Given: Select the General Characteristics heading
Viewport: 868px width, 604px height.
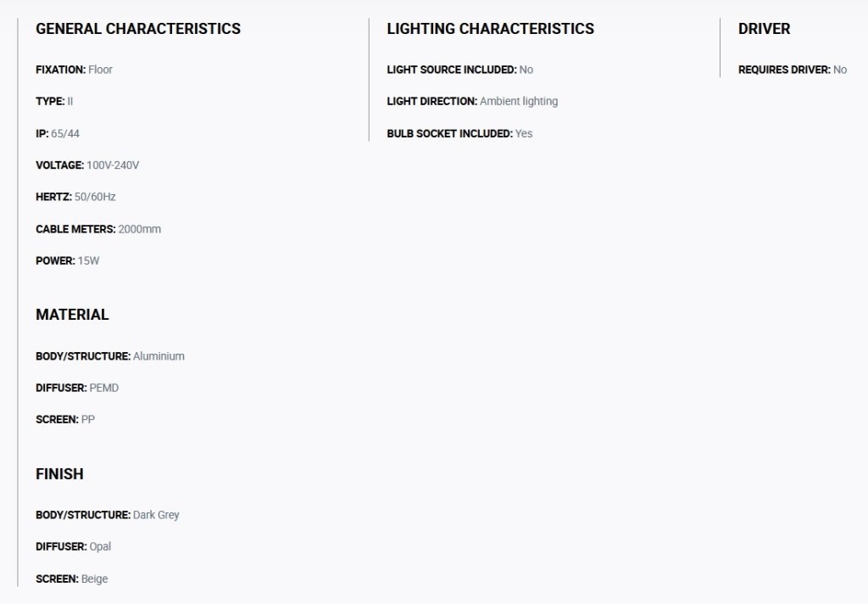Looking at the screenshot, I should [138, 29].
